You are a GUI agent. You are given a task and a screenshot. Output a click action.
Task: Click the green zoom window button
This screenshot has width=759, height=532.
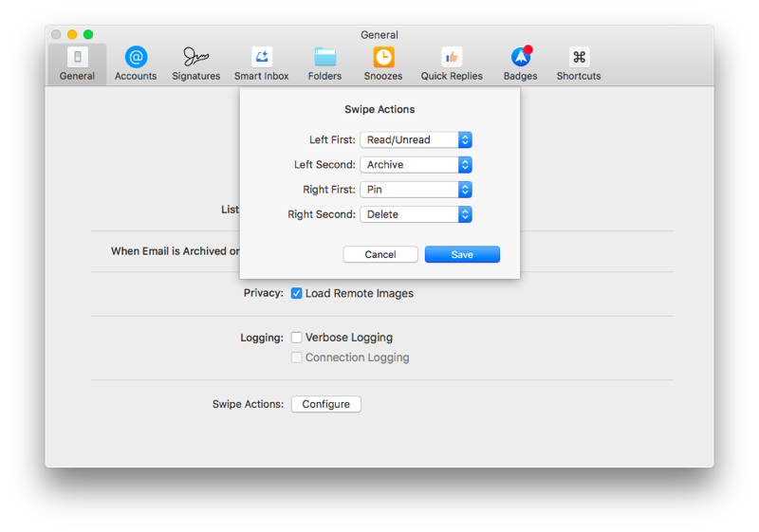88,34
